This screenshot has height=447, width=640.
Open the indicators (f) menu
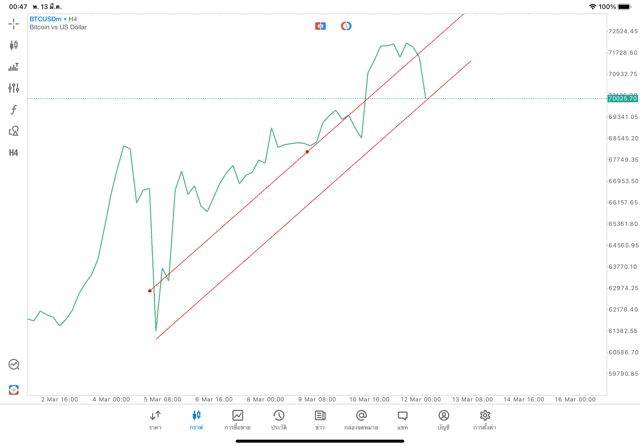(13, 110)
